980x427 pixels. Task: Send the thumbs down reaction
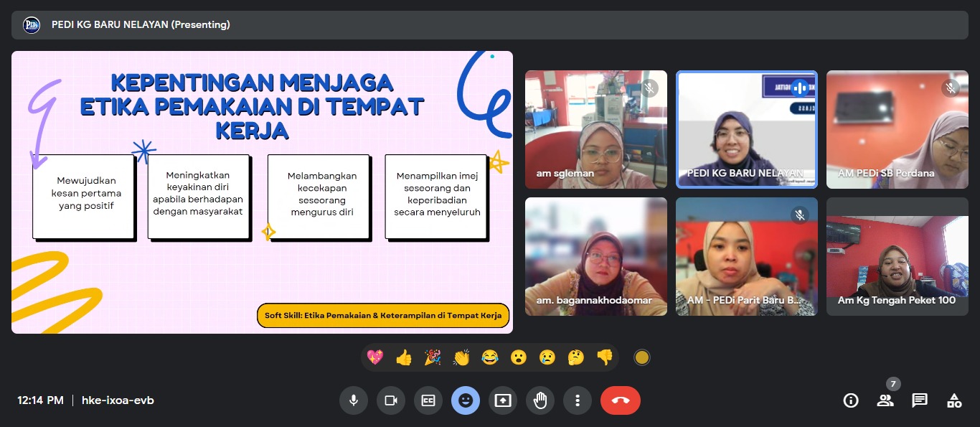click(x=605, y=357)
